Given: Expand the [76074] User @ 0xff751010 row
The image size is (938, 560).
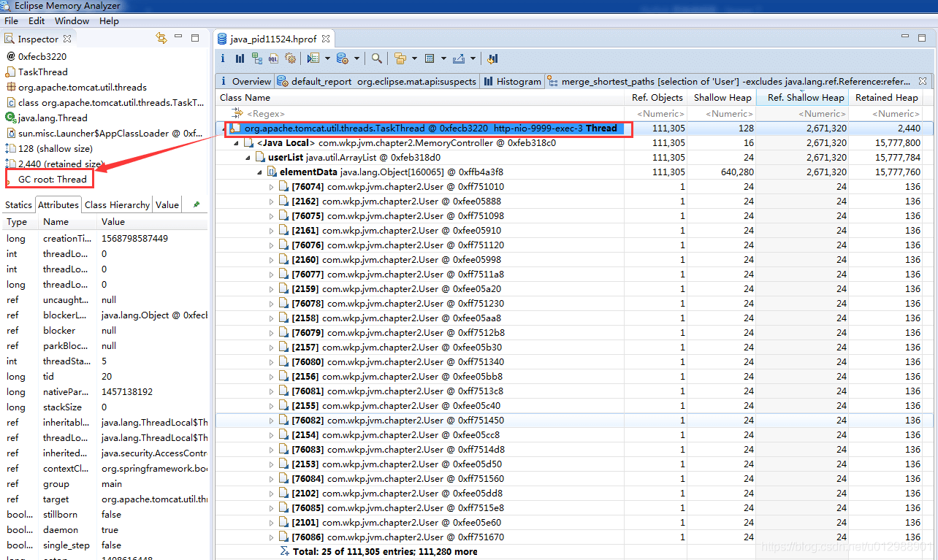Looking at the screenshot, I should tap(271, 187).
